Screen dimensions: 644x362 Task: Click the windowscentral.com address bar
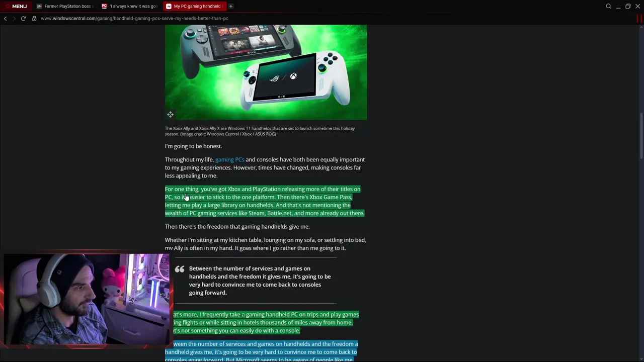pyautogui.click(x=134, y=19)
